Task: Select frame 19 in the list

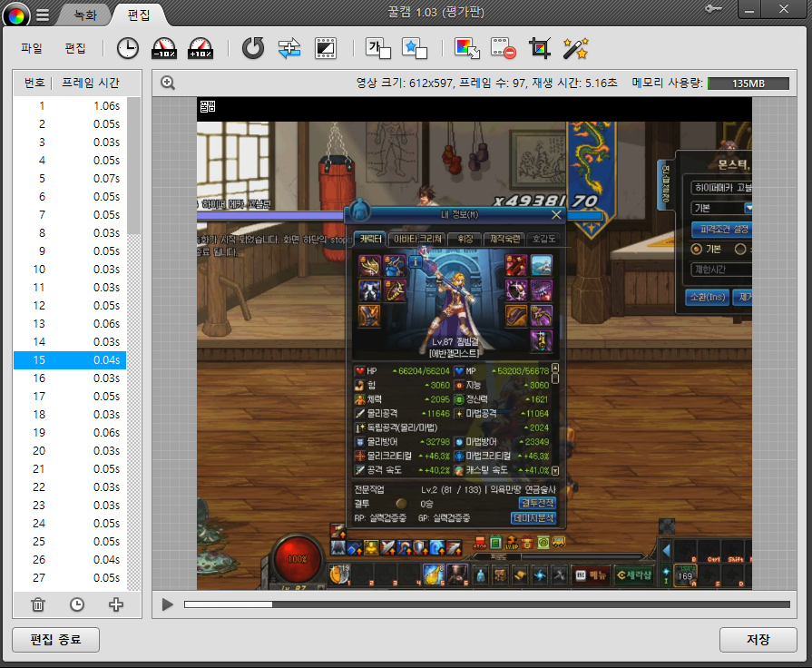Action: [x=70, y=432]
